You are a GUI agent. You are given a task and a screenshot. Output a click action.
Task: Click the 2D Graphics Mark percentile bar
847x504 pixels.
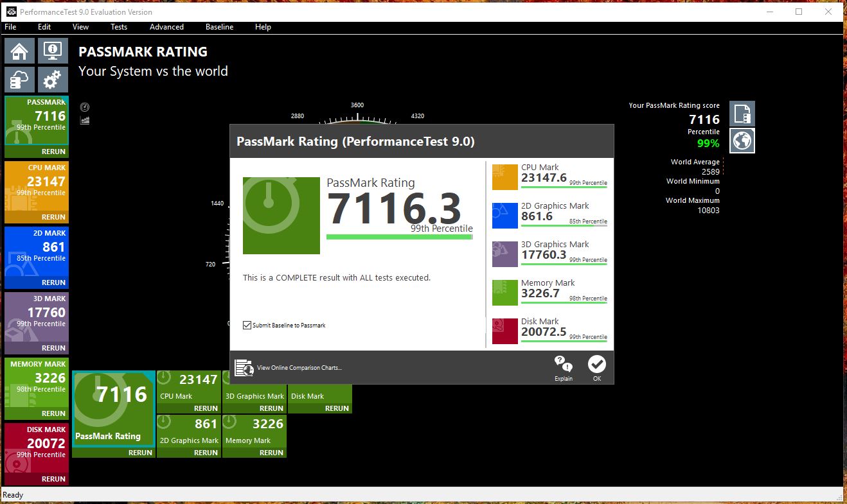pos(564,225)
